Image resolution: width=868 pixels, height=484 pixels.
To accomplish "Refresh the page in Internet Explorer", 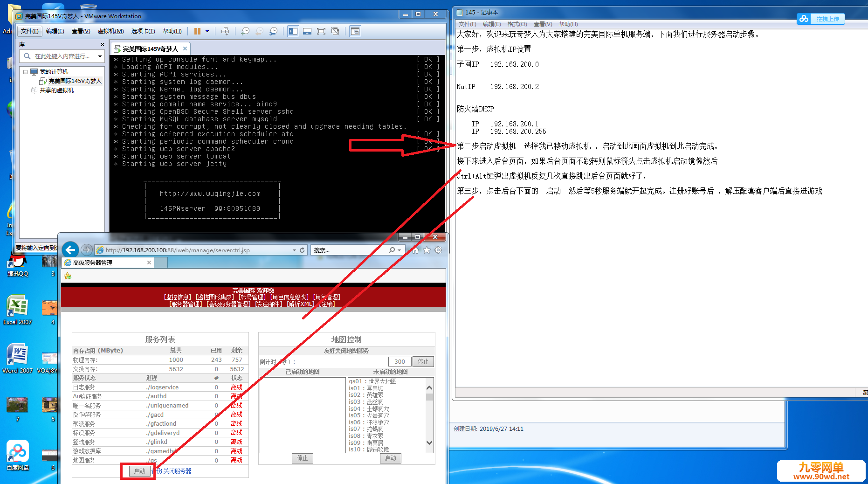I will click(x=302, y=250).
